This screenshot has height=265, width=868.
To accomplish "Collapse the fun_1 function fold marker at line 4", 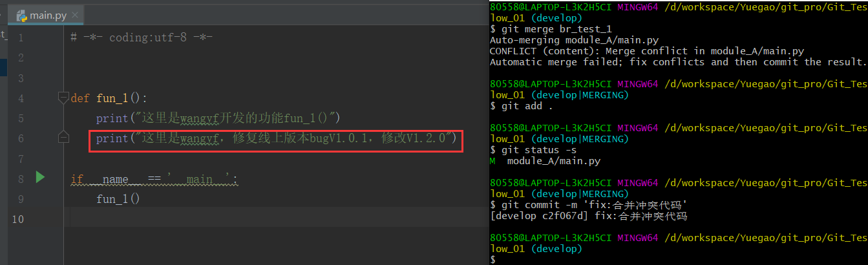I will click(x=63, y=98).
